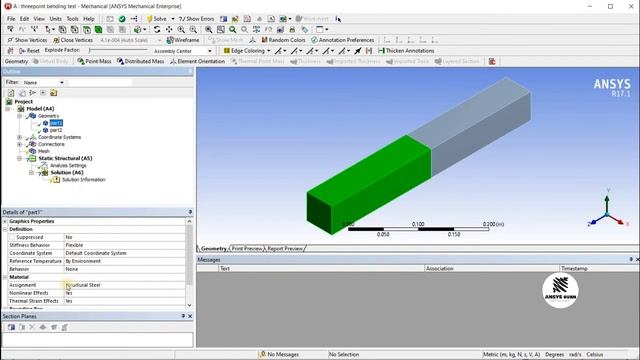Click the Box Zoom tool
Screen dimensions: 640x360
(x=193, y=29)
